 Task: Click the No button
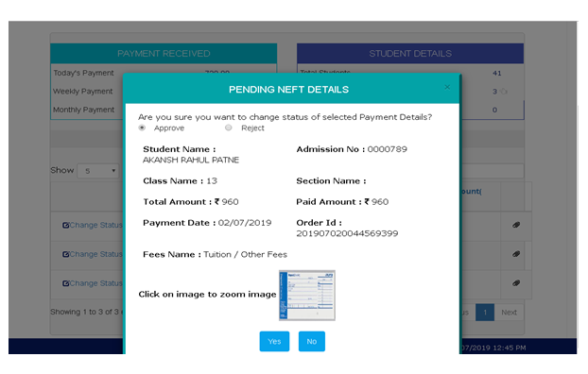pos(312,341)
